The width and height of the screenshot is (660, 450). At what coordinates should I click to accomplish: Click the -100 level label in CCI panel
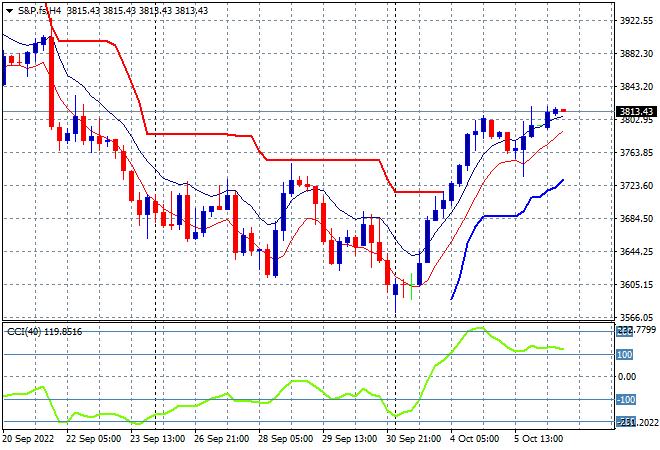[626, 399]
